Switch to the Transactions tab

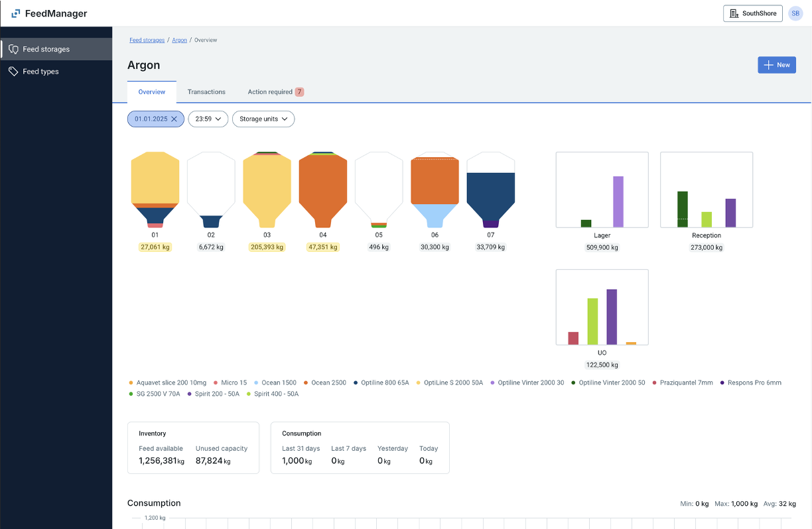(x=206, y=92)
